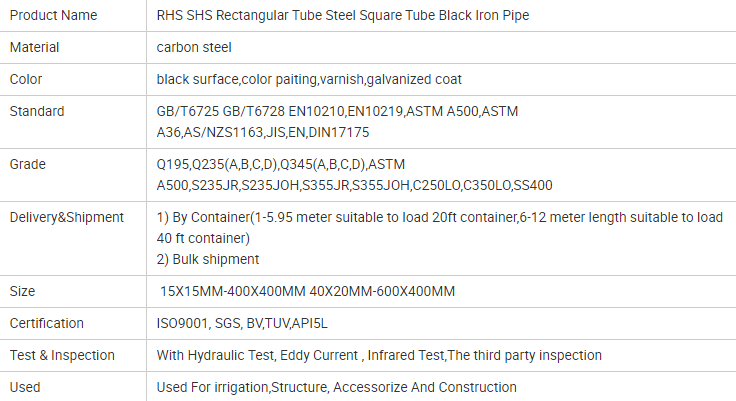Select the Standard row label
736x401 pixels.
pos(36,111)
